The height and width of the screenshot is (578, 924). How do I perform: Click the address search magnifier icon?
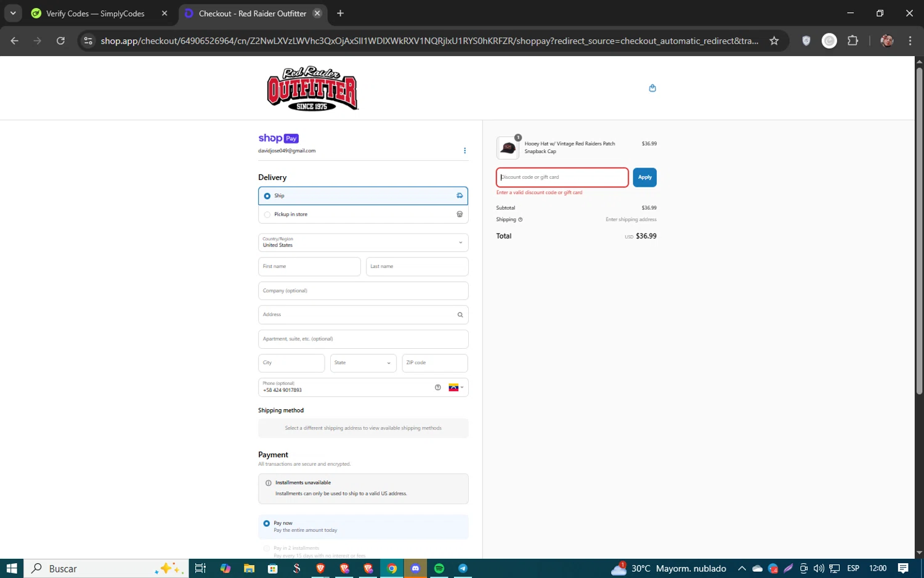point(460,315)
